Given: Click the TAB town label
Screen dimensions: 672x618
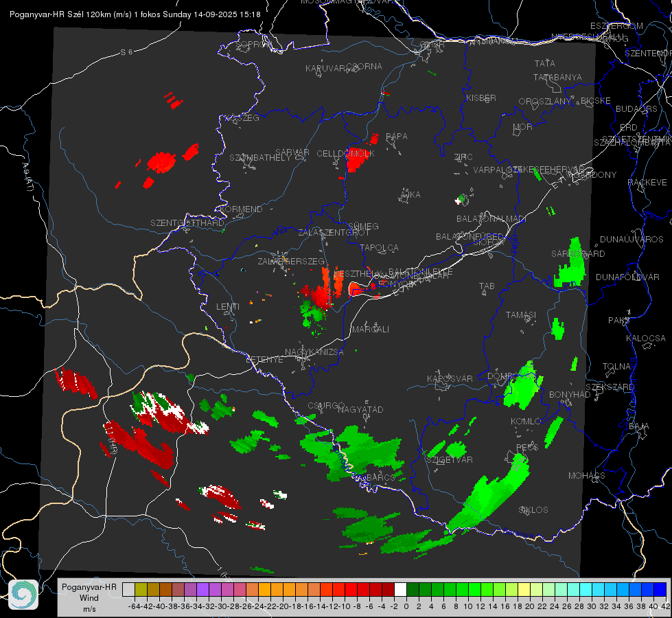Looking at the screenshot, I should (x=487, y=286).
